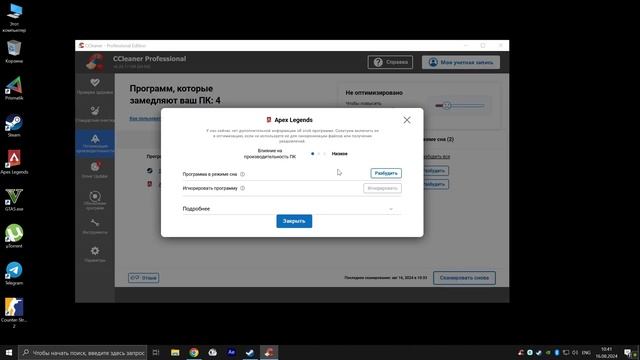Click the 'Игнорировать' button in the dialog
Screen dimensions: 640x360
click(382, 188)
